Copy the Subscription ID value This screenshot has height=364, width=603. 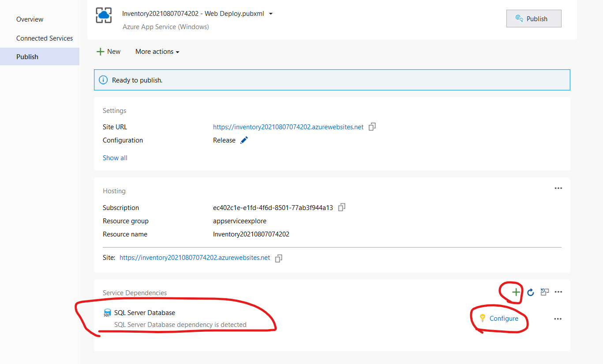[341, 207]
